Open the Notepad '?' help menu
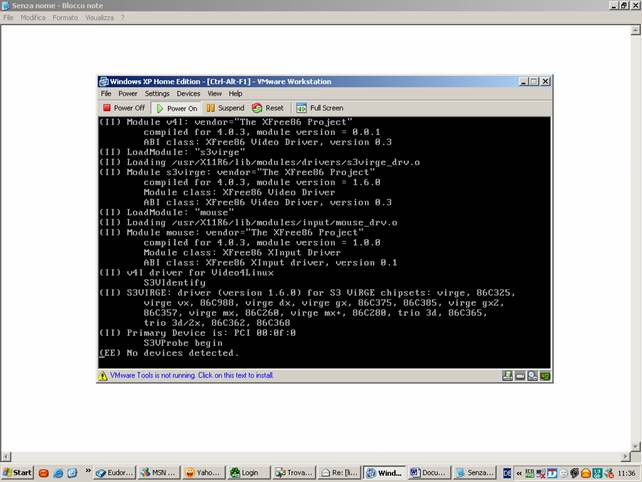This screenshot has height=482, width=642. coord(122,18)
